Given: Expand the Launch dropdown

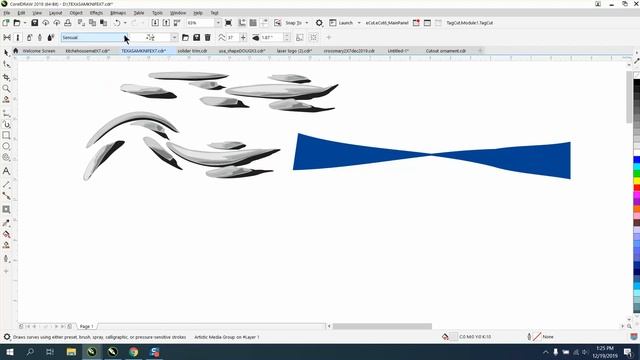Looking at the screenshot, I should pos(359,23).
